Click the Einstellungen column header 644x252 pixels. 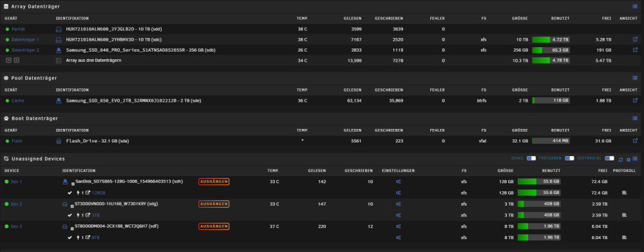[x=398, y=171]
